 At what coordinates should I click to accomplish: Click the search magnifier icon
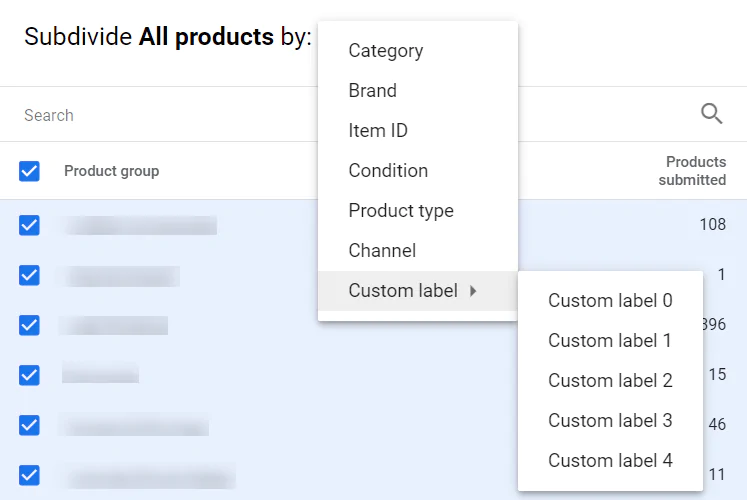pos(711,114)
